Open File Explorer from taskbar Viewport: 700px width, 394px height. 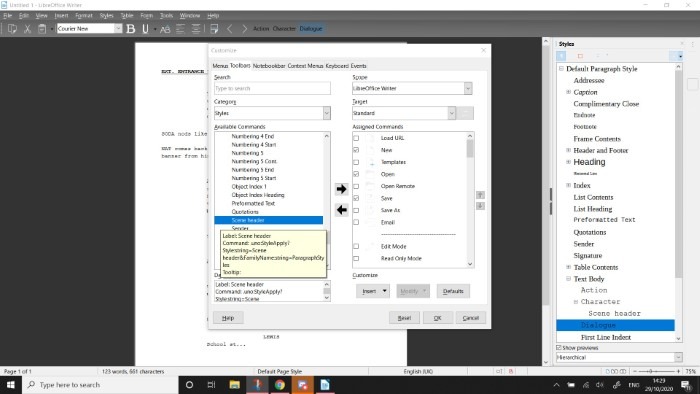(x=234, y=385)
